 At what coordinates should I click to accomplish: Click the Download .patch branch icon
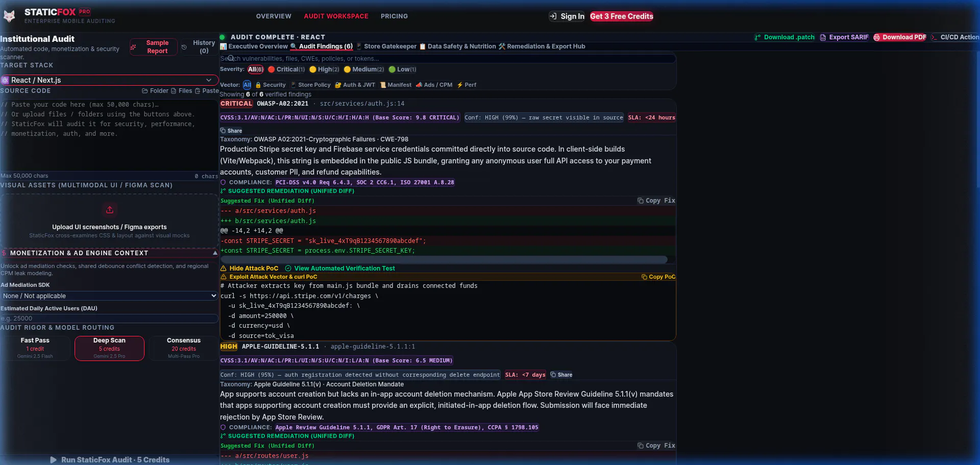coord(757,37)
